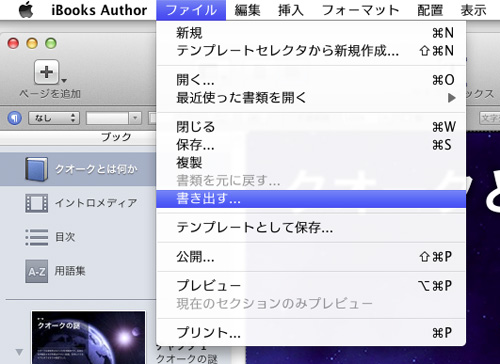Choose テンプレートとして保存…
The image size is (500, 364).
coord(311,228)
